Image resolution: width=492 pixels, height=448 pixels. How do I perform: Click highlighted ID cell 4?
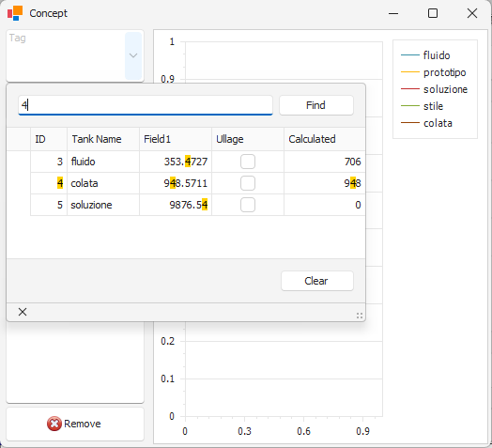coord(49,183)
